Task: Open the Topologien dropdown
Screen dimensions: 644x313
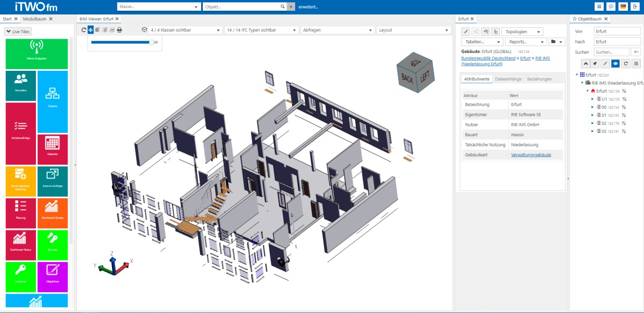Action: (x=522, y=31)
